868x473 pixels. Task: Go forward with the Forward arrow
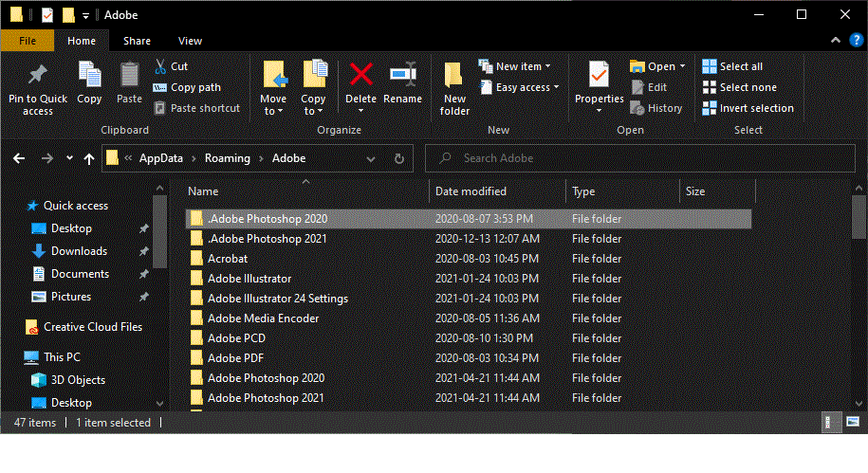[47, 159]
